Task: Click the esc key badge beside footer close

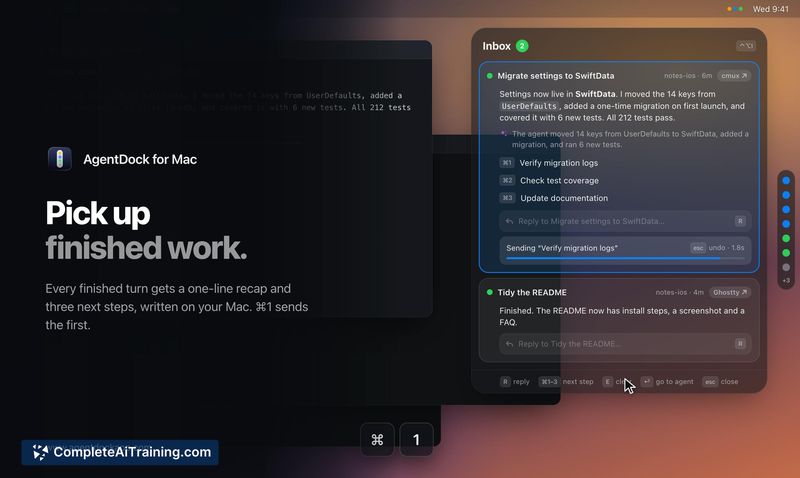Action: coord(710,382)
